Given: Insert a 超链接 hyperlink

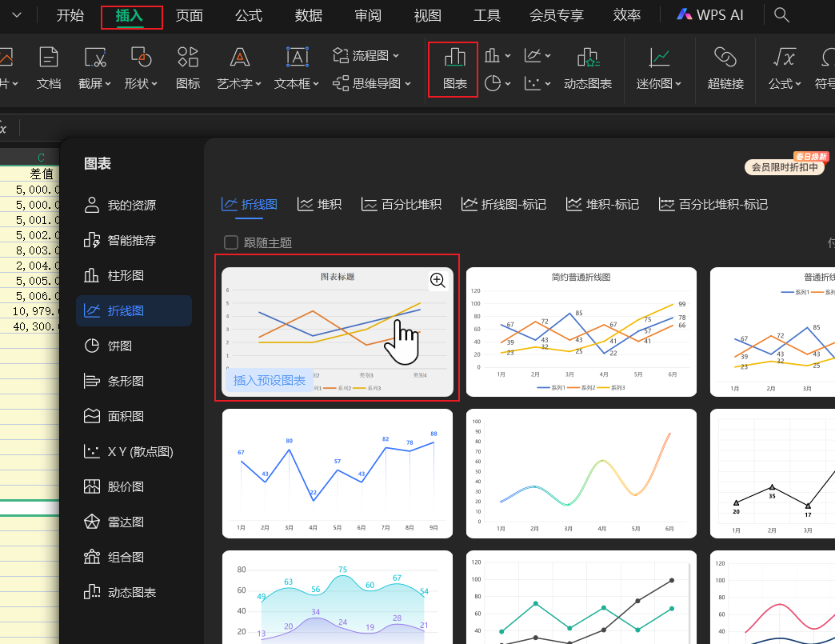Looking at the screenshot, I should (x=725, y=68).
